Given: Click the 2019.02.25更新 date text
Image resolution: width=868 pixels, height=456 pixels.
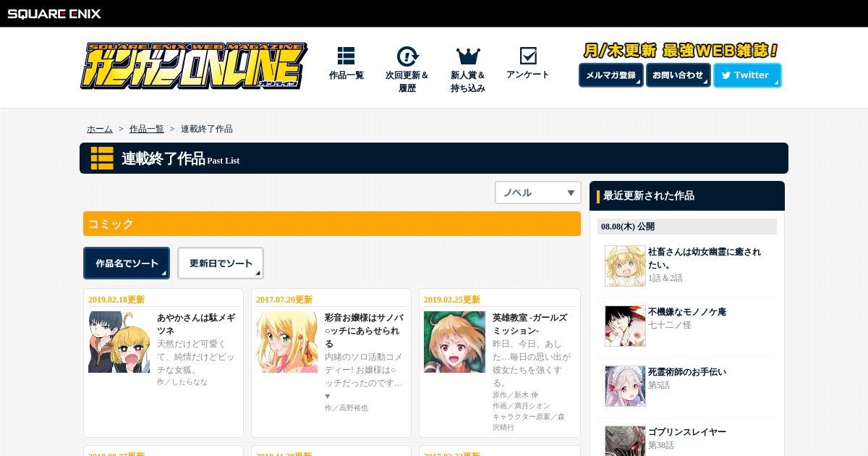Looking at the screenshot, I should tap(452, 300).
